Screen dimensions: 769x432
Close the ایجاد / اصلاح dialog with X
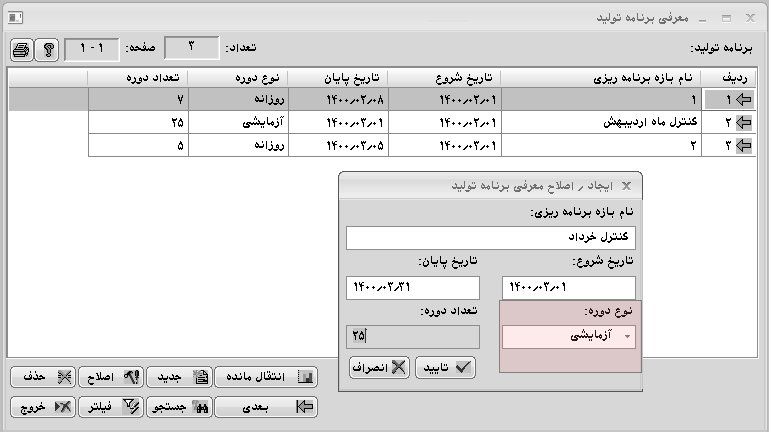tap(626, 186)
